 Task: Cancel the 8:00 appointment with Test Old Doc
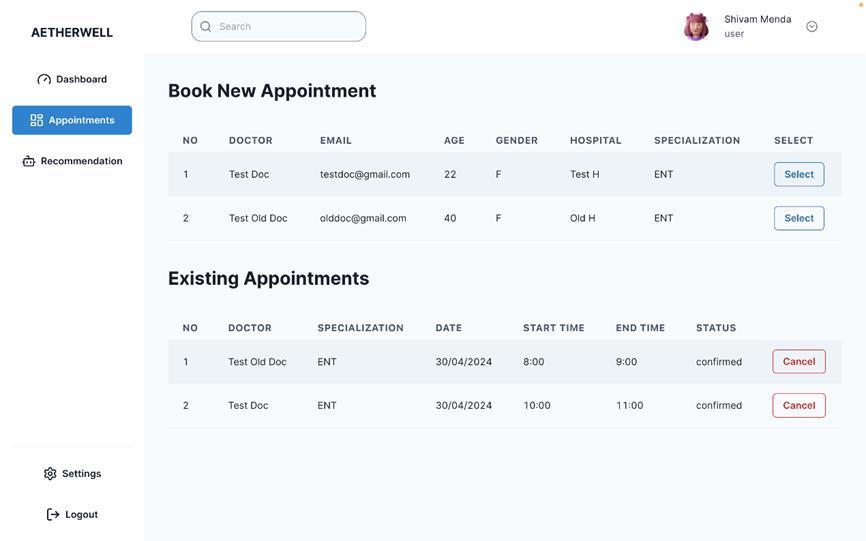point(798,362)
